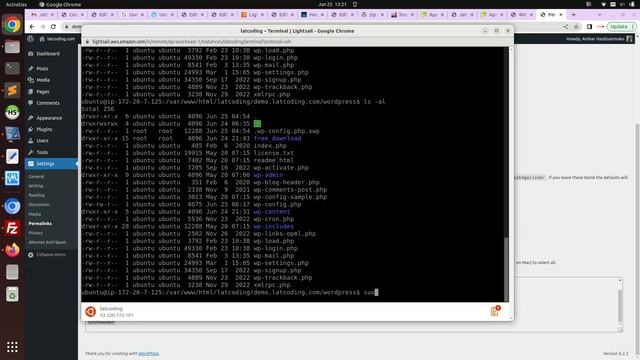
Task: Open Akismet Anti-Spam settings
Action: [x=47, y=242]
